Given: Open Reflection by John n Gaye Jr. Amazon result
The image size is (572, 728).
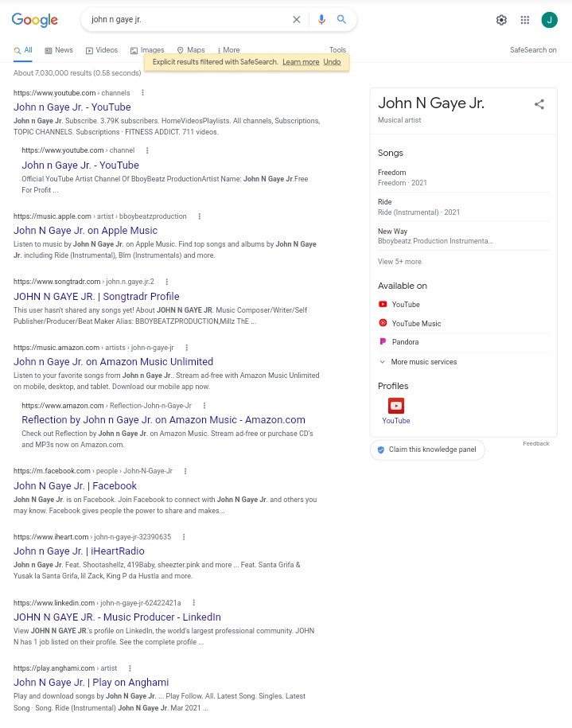Looking at the screenshot, I should 163,420.
